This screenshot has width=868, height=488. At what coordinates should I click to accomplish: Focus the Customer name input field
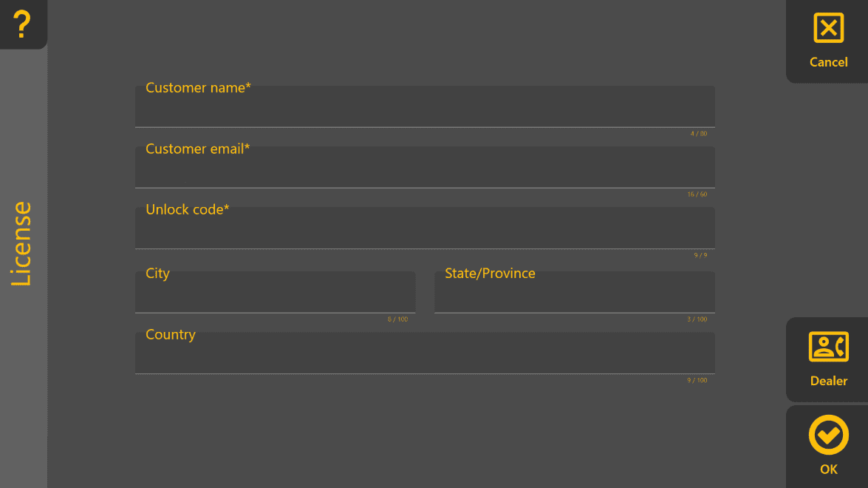425,106
